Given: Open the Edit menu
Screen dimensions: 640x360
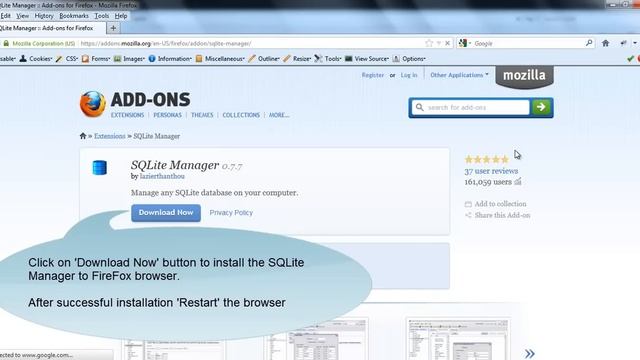Looking at the screenshot, I should [x=5, y=16].
